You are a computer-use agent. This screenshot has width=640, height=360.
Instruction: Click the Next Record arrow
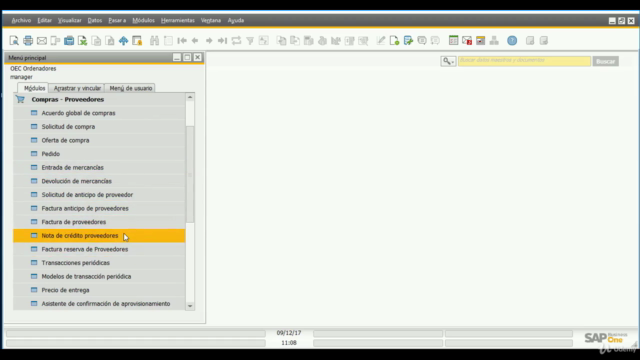coord(209,40)
